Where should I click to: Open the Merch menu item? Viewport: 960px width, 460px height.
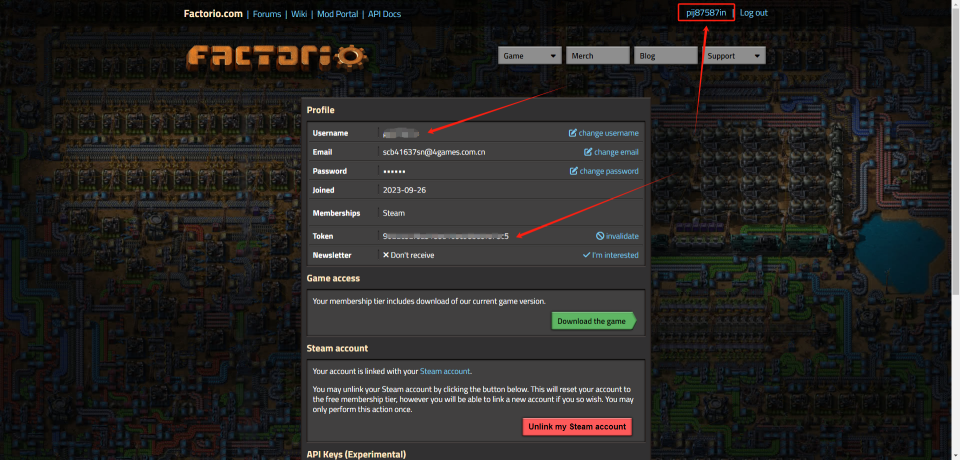(597, 56)
